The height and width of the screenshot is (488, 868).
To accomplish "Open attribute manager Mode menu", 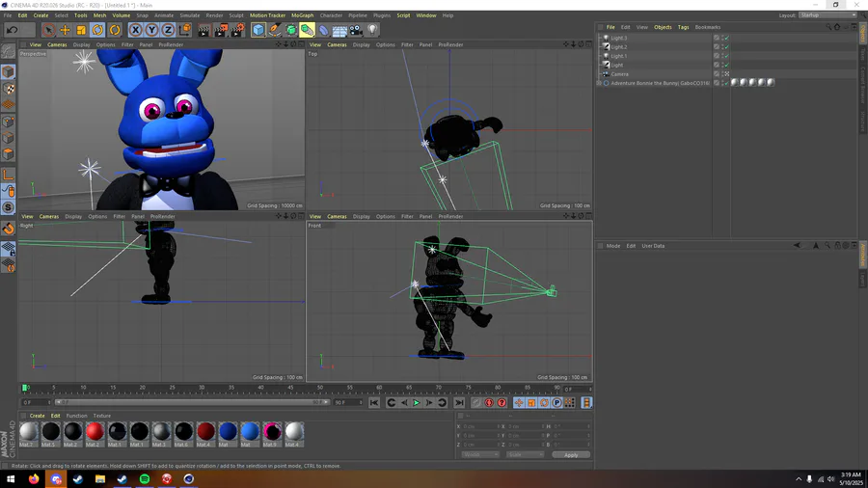I will tap(613, 246).
